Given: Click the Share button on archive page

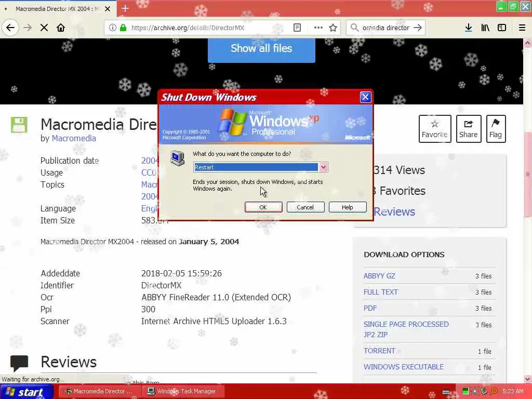Looking at the screenshot, I should pos(469,129).
